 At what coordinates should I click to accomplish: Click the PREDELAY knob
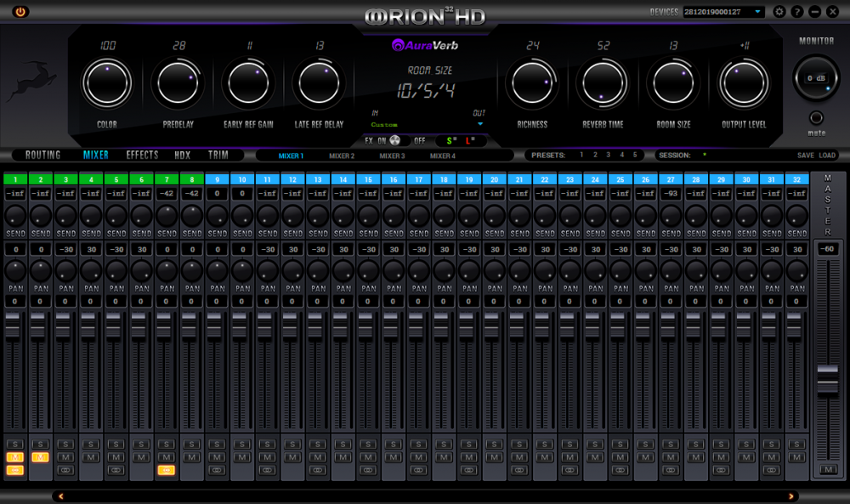(x=178, y=82)
